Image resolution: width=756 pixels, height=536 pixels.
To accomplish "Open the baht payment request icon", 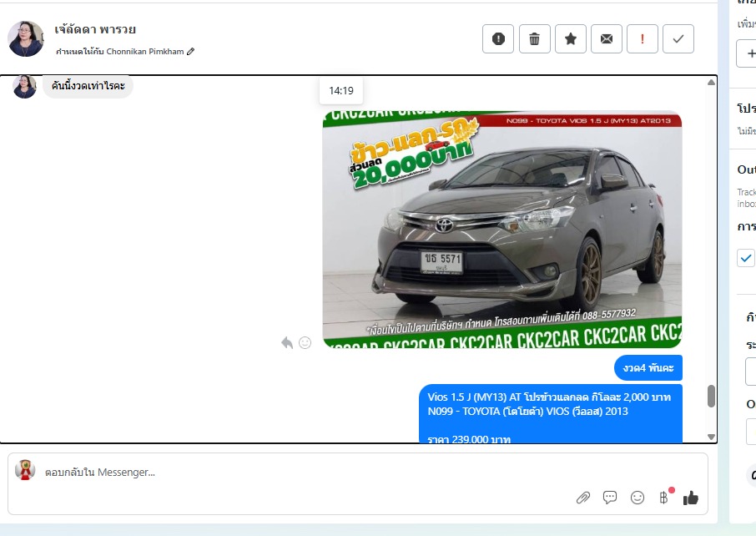I will pyautogui.click(x=664, y=498).
